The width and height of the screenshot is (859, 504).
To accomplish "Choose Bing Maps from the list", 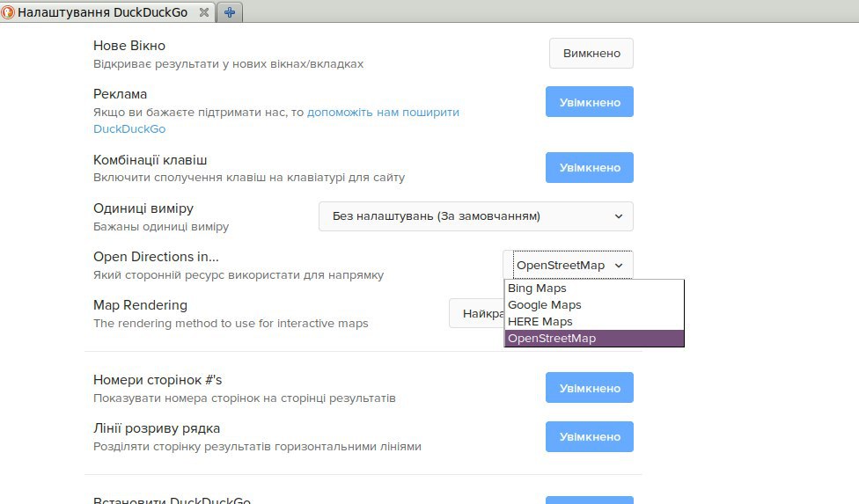I will click(x=594, y=288).
